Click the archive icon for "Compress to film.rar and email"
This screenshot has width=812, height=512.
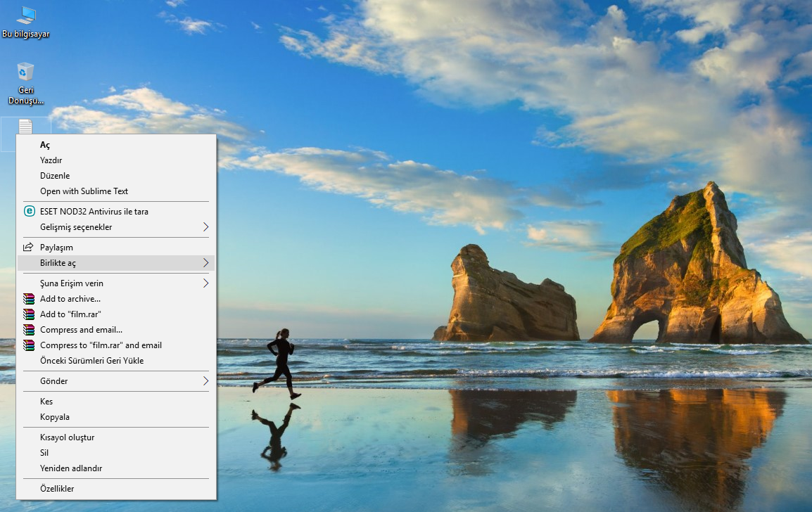[29, 345]
